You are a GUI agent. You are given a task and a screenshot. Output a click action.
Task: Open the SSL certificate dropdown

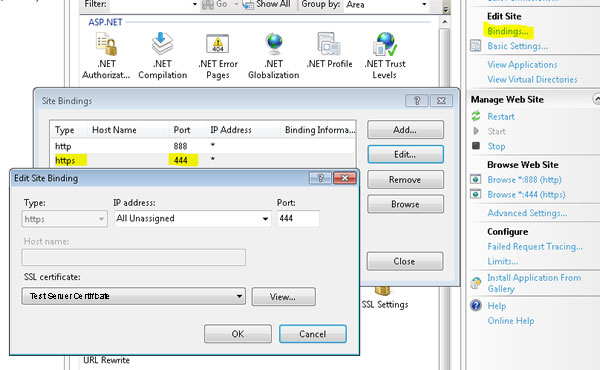pyautogui.click(x=239, y=296)
